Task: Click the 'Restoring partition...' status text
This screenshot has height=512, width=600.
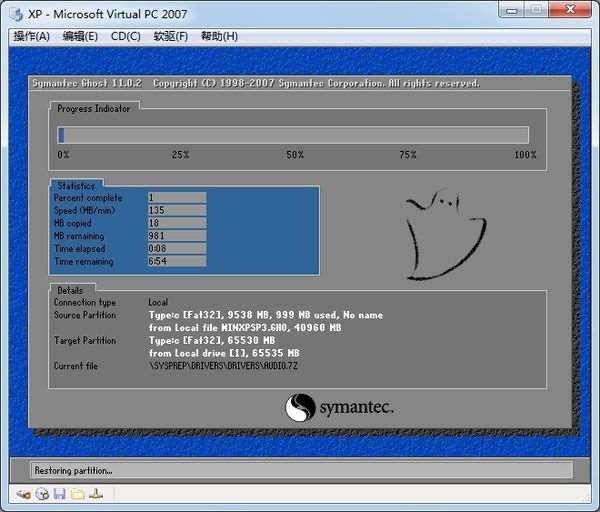Action: [x=73, y=470]
